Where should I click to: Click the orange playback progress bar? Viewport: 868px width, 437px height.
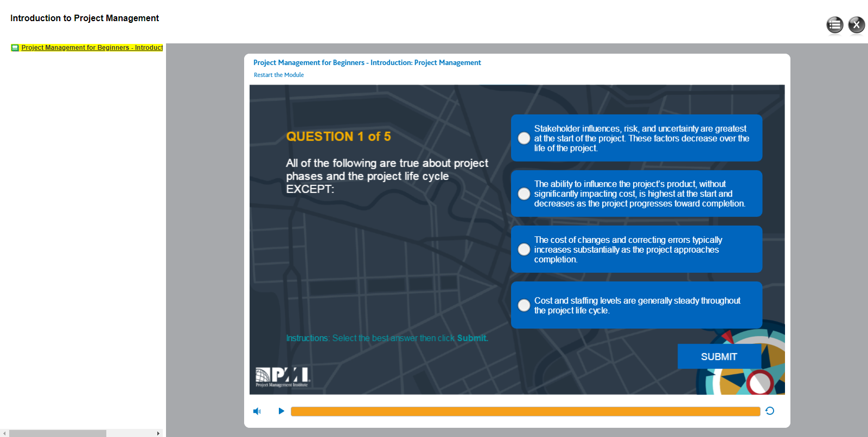[525, 412]
